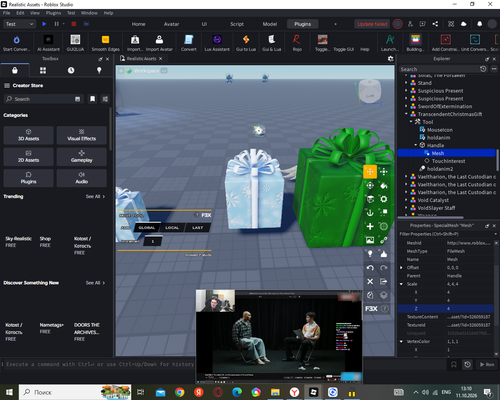Open the Test mode dropdown
500x400 pixels.
click(19, 24)
